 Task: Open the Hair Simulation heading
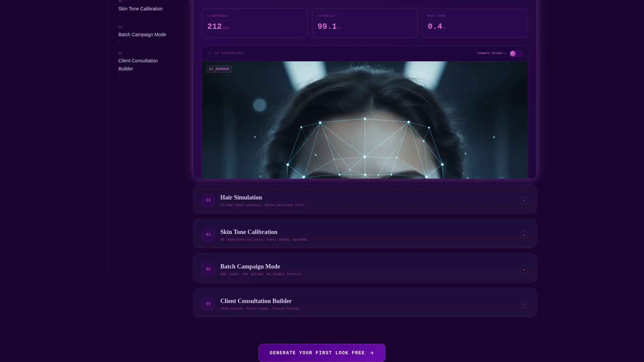tap(241, 197)
